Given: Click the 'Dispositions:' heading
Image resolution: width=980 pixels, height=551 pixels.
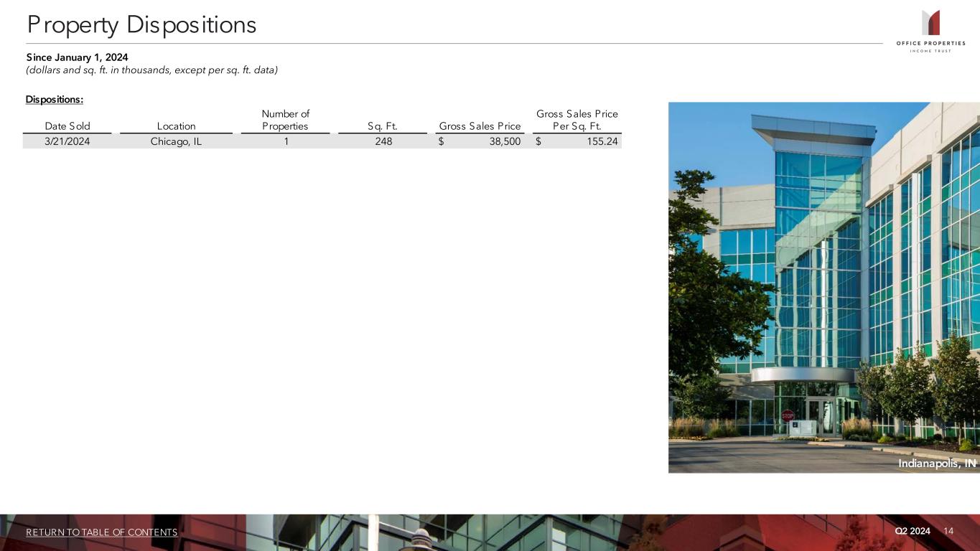Looking at the screenshot, I should (x=55, y=98).
